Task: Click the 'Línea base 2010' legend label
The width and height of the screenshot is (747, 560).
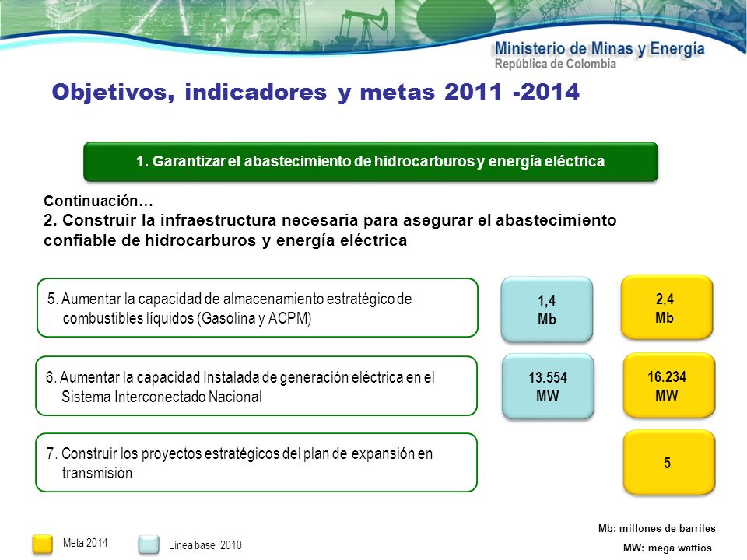Action: click(205, 545)
